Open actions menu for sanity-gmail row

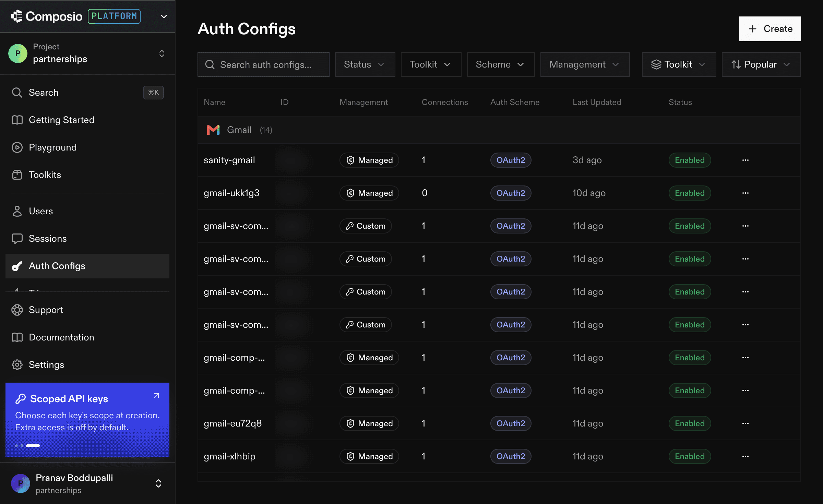click(x=745, y=160)
